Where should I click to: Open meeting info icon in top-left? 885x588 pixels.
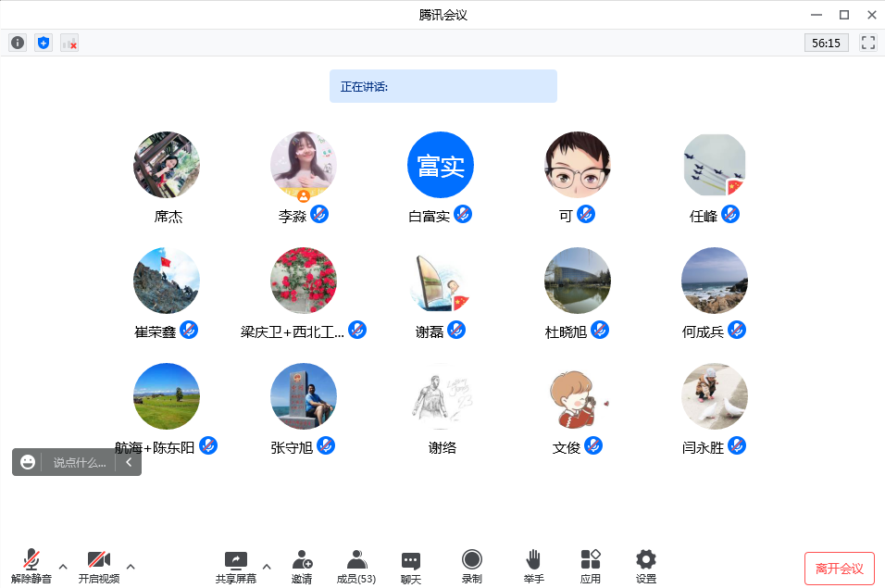(18, 43)
